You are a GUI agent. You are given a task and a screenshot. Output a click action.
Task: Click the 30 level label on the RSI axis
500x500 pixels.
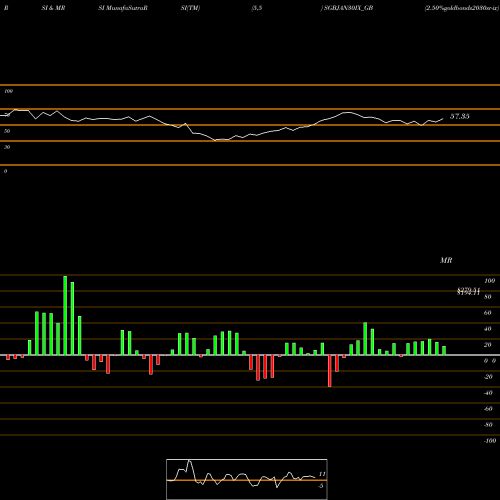pos(7,147)
